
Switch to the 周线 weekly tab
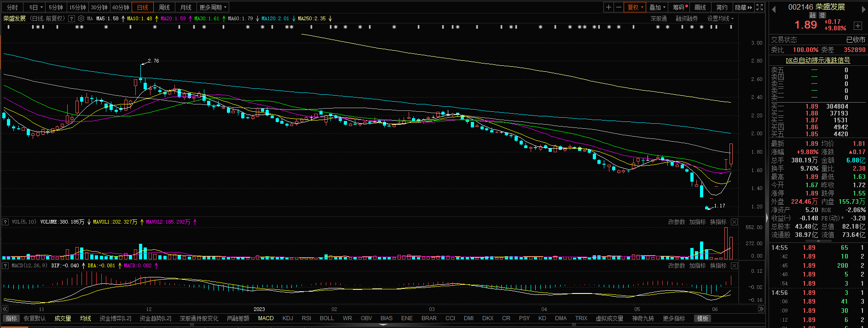164,7
